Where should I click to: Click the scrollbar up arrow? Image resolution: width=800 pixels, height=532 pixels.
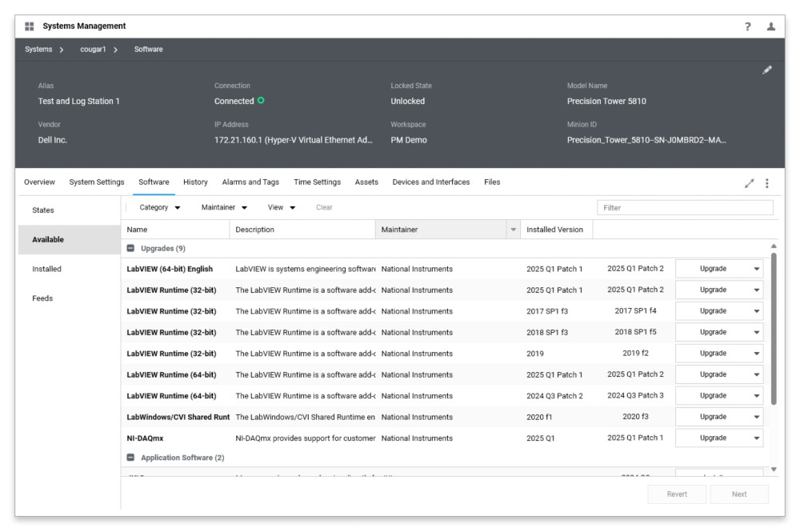coord(774,246)
